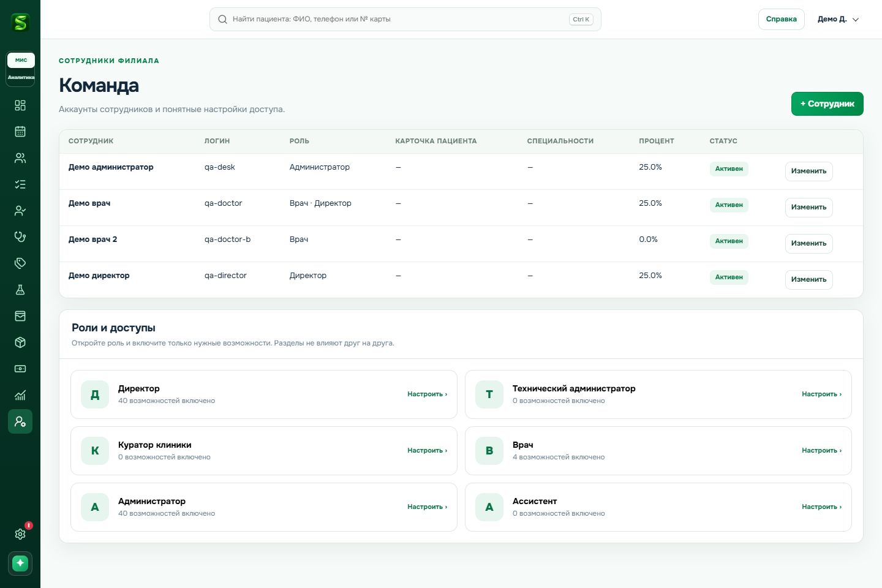Open the package cube icon in sidebar
Image resolution: width=882 pixels, height=588 pixels.
(20, 342)
